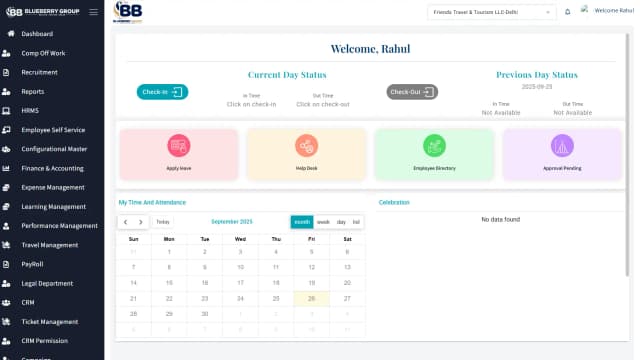
Task: Click the Apply leave card label
Action: click(x=179, y=168)
